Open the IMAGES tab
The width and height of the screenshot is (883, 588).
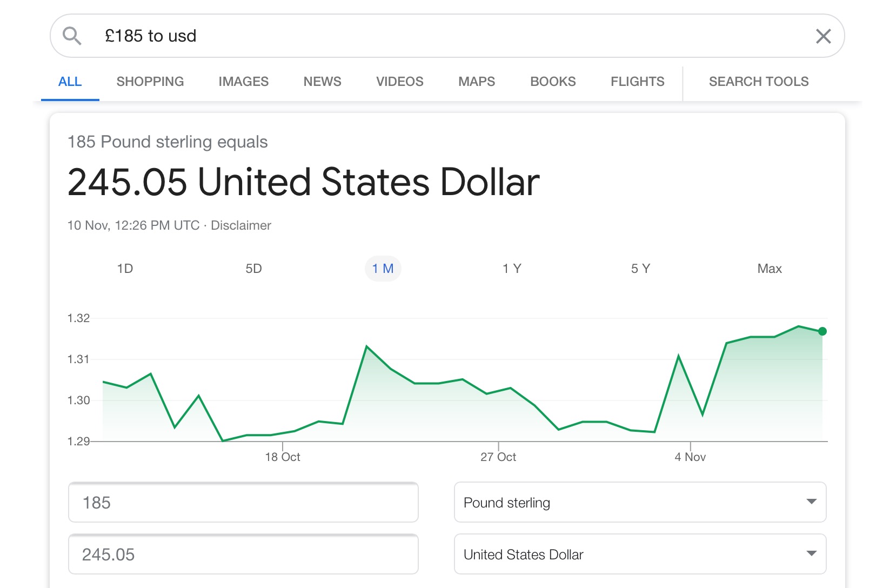pyautogui.click(x=243, y=82)
